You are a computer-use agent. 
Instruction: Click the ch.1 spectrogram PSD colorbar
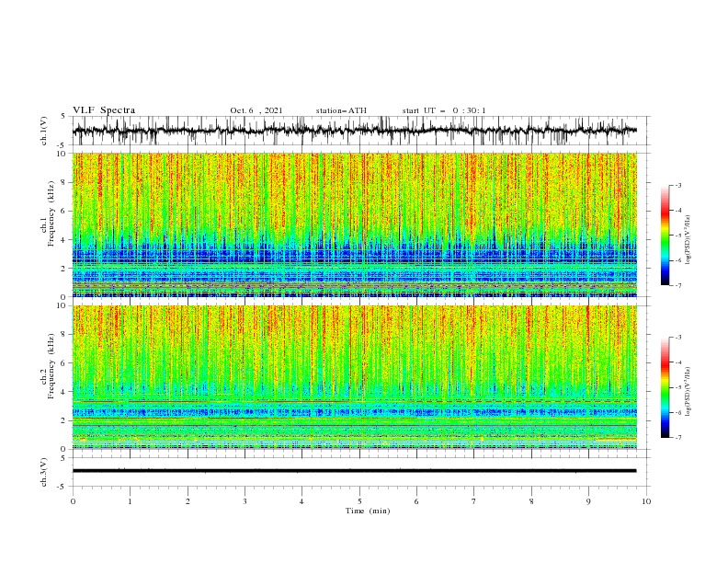click(x=665, y=236)
